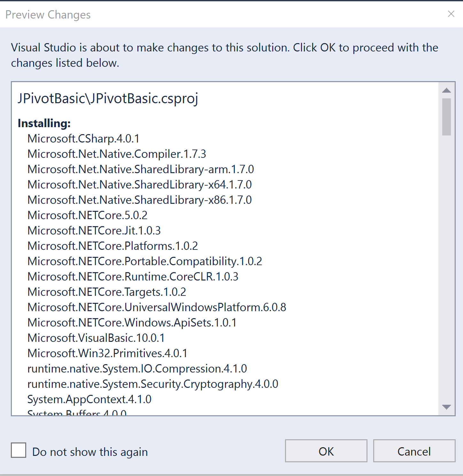This screenshot has width=463, height=476.
Task: Select Microsoft.Net.Native.SharedLibrary-arm.1.7.0 entry
Action: coord(141,169)
